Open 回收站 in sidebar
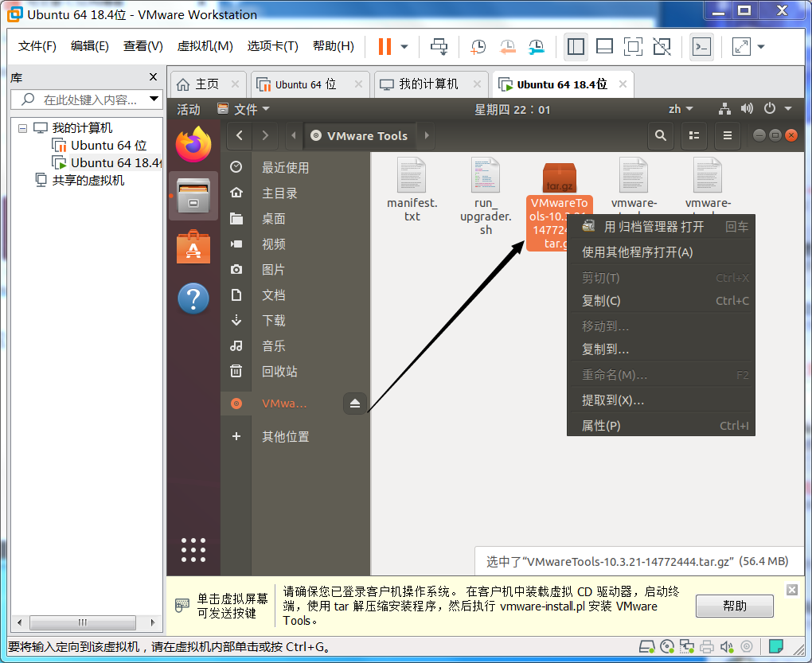This screenshot has height=663, width=812. [295, 371]
